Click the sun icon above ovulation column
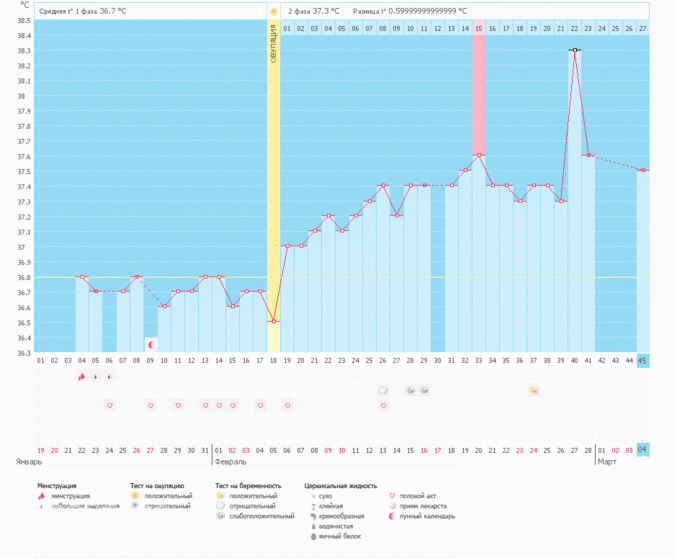 point(274,11)
